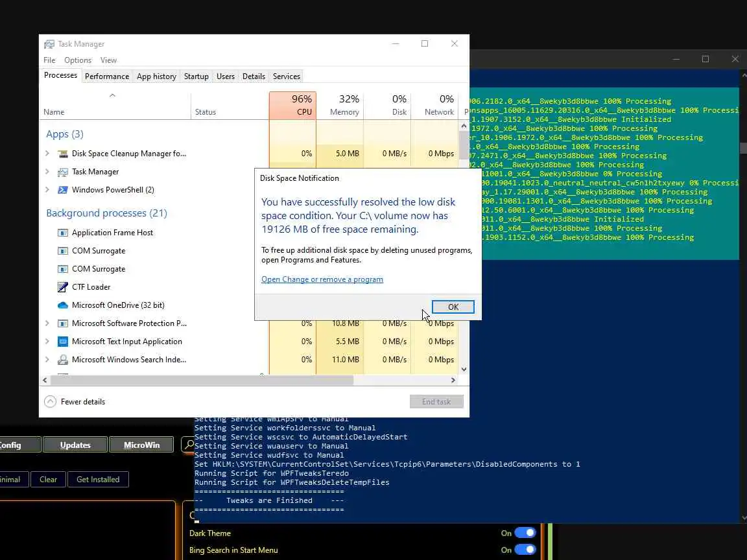The width and height of the screenshot is (747, 560).
Task: Expand Microsoft Text Input Application row
Action: point(47,341)
